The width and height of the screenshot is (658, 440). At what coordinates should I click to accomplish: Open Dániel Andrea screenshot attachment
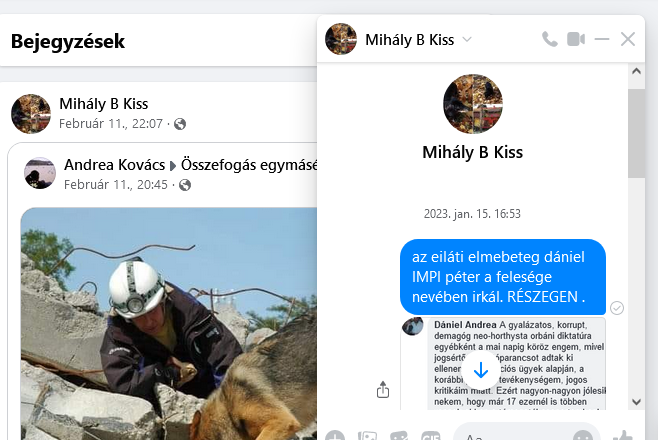pyautogui.click(x=517, y=363)
